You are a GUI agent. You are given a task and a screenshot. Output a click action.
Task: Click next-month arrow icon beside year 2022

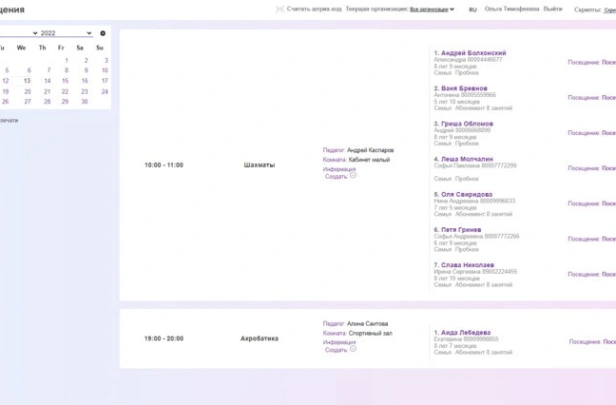point(103,33)
